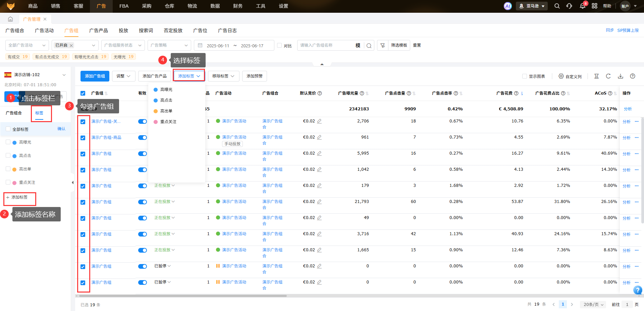Click the download export icon
644x311 pixels.
tap(621, 76)
